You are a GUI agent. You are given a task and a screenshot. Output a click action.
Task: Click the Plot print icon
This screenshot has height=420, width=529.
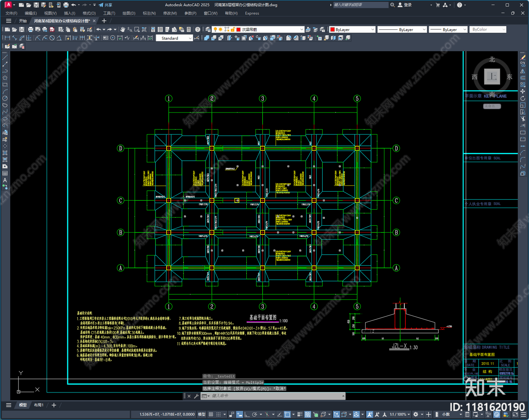30,29
